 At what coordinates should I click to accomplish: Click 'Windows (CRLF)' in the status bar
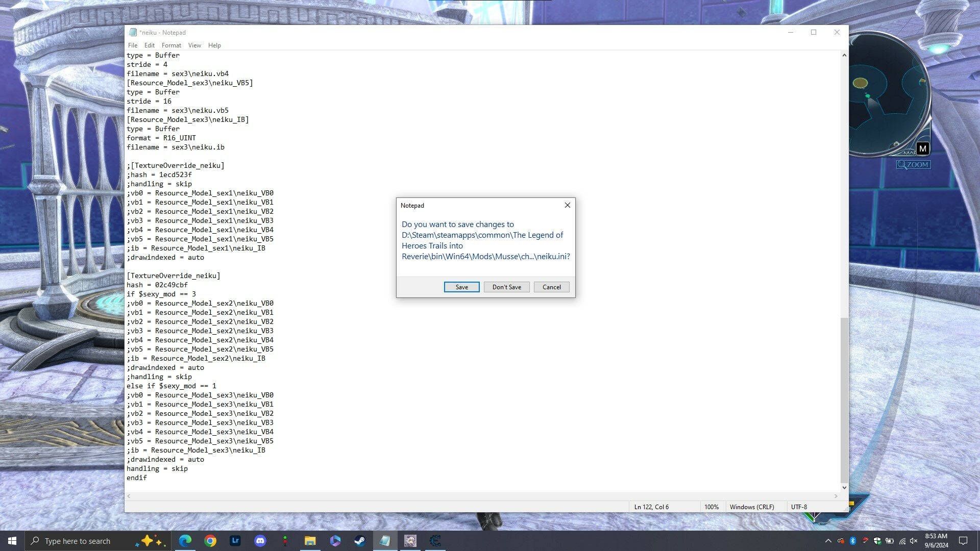752,507
